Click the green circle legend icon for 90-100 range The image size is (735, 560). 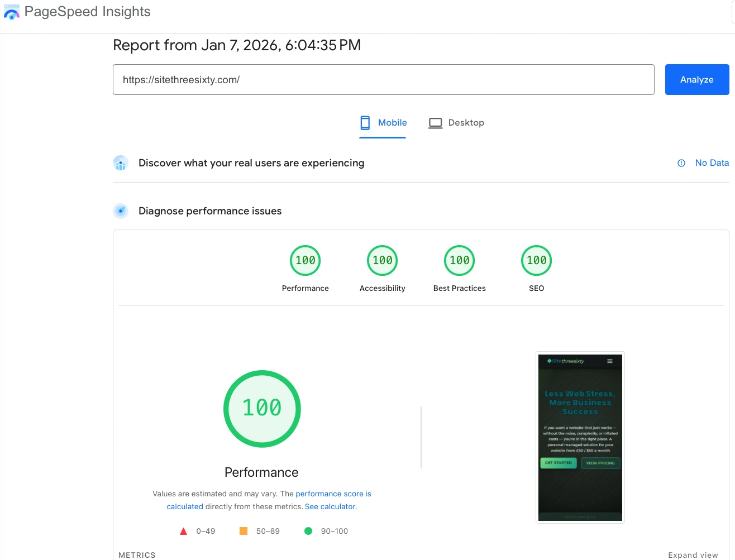308,531
